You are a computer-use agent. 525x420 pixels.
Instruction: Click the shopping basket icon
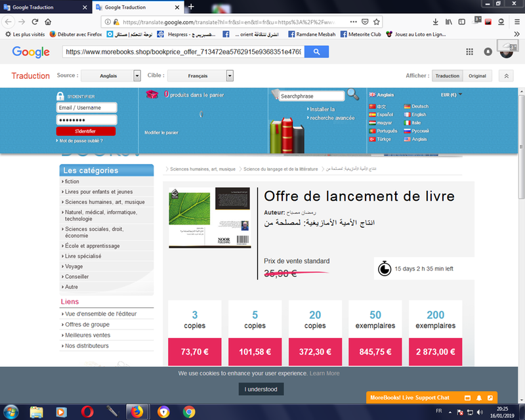152,95
